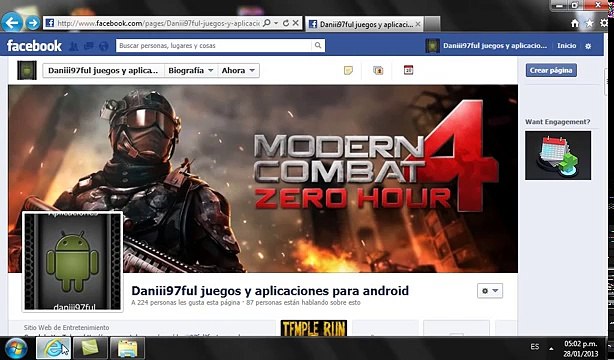Open the Windows Start button
The image size is (614, 360).
pos(16,348)
